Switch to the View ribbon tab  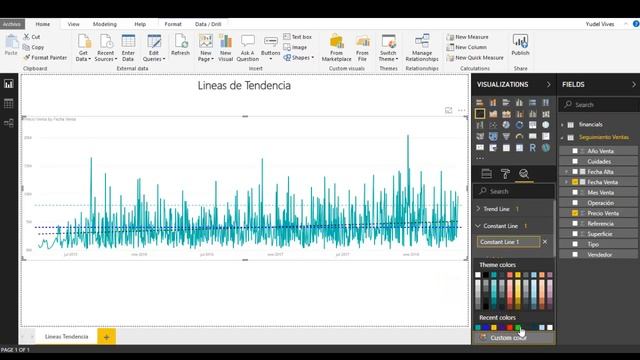pos(73,24)
